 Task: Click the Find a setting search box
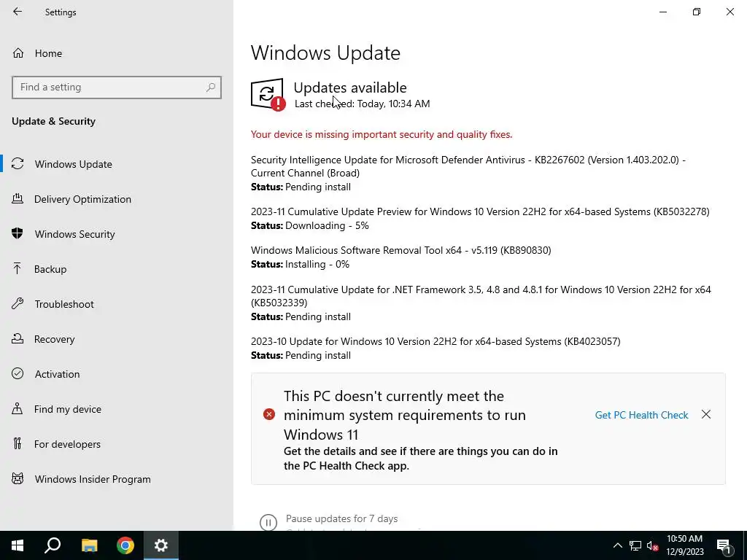click(x=117, y=87)
